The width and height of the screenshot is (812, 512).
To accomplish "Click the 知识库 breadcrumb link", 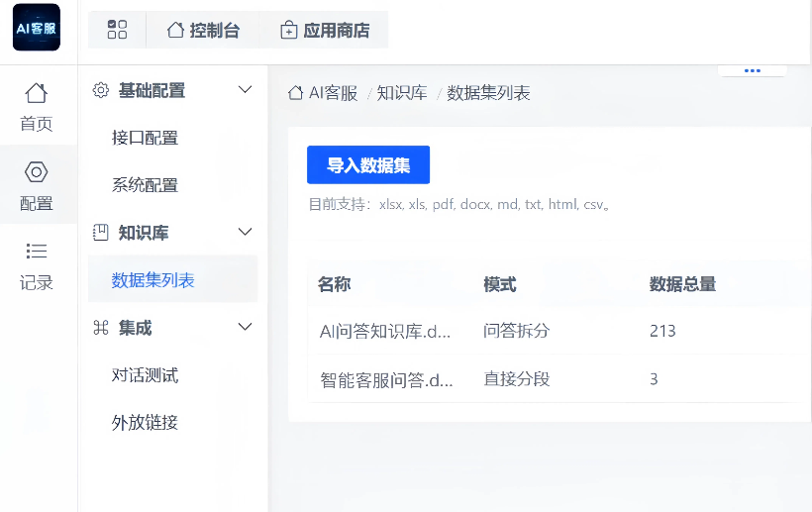I will tap(401, 94).
